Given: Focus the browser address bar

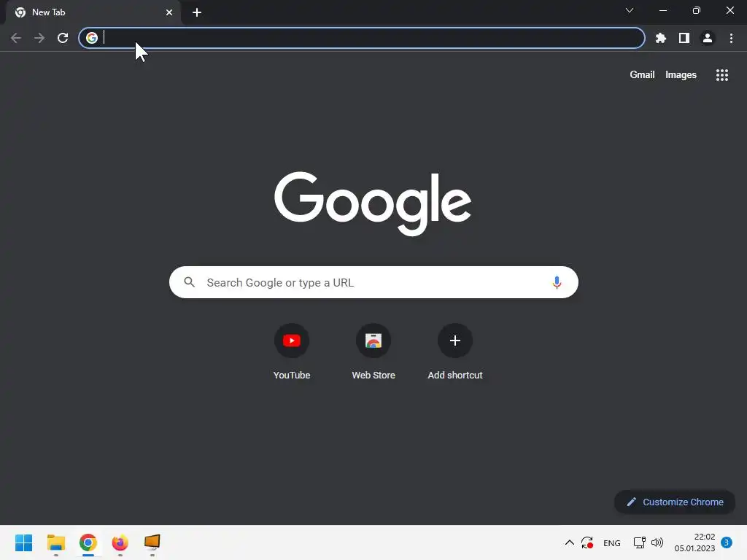Looking at the screenshot, I should point(362,38).
